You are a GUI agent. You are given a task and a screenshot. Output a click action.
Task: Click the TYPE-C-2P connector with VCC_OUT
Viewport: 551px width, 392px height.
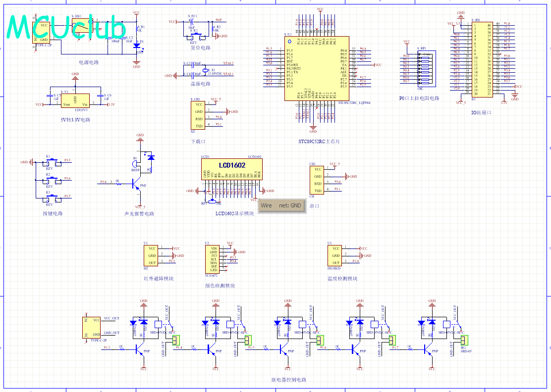93,327
